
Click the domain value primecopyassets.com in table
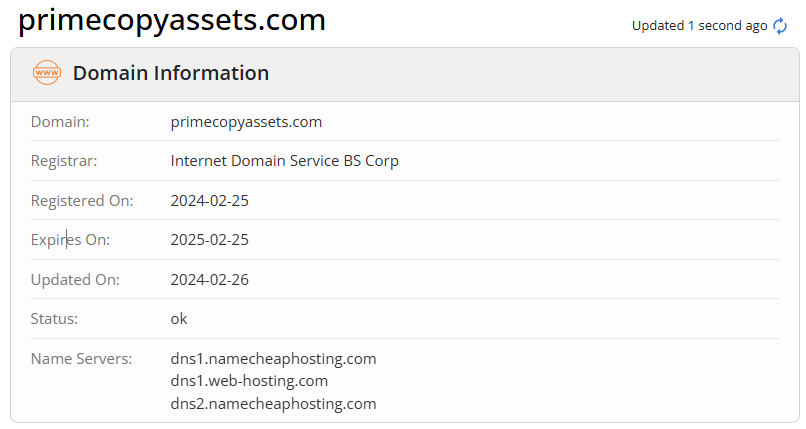[x=246, y=122]
